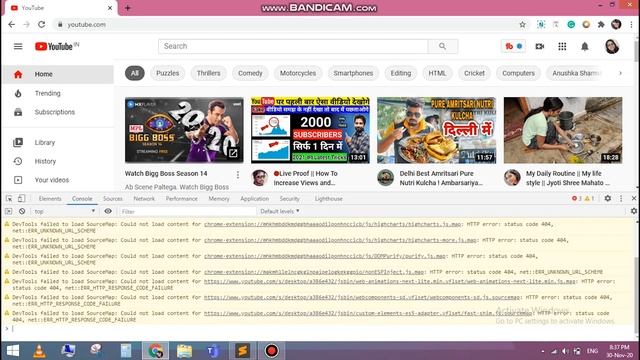Select the Thrillers filter chip
The width and height of the screenshot is (640, 360).
pos(209,73)
